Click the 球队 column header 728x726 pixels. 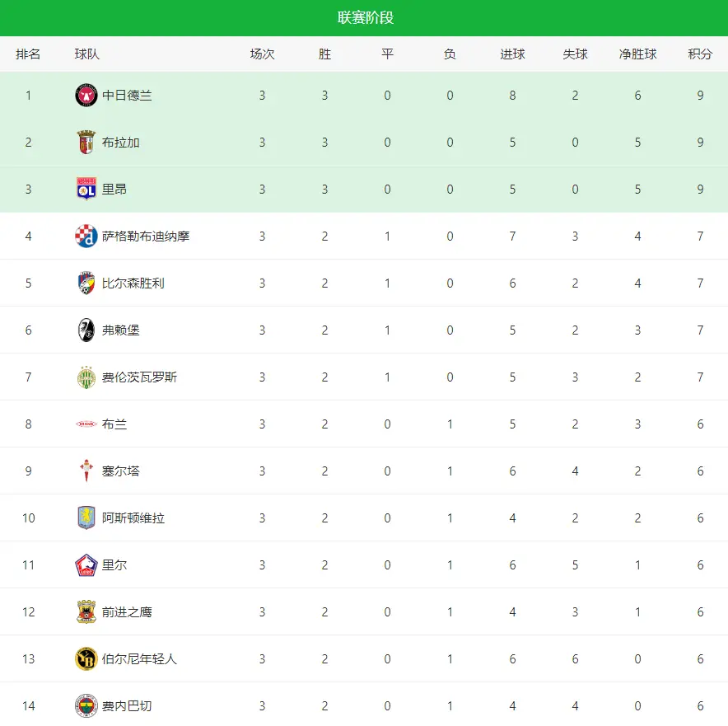click(86, 54)
